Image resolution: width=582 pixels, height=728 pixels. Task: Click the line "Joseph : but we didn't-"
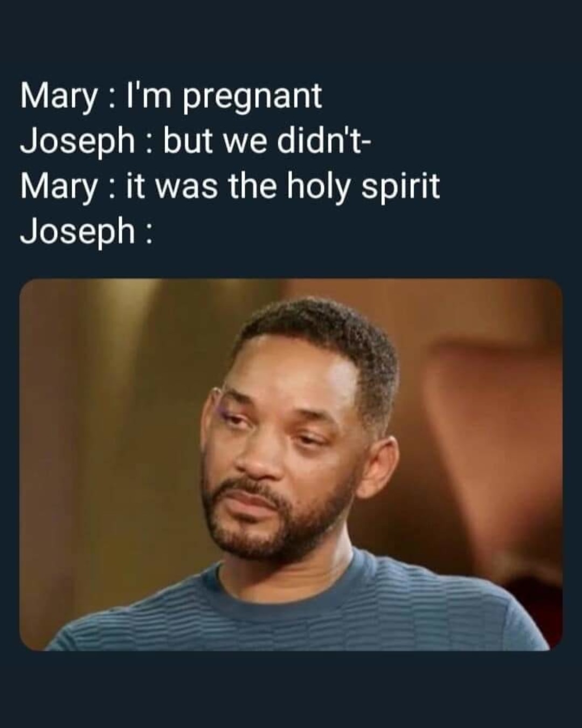(x=195, y=142)
